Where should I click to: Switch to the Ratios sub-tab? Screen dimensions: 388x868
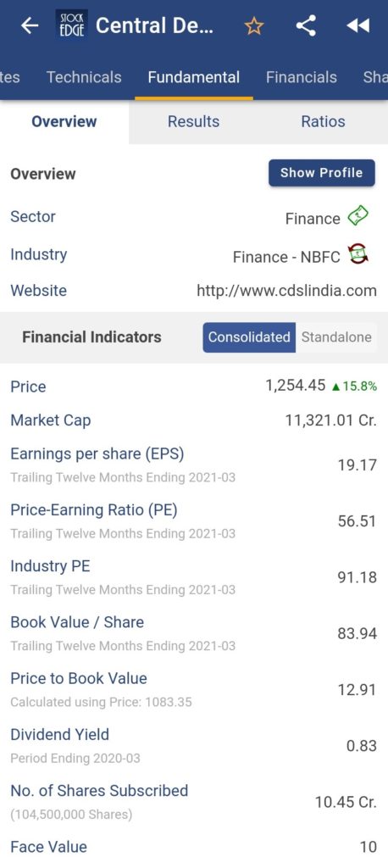point(324,122)
